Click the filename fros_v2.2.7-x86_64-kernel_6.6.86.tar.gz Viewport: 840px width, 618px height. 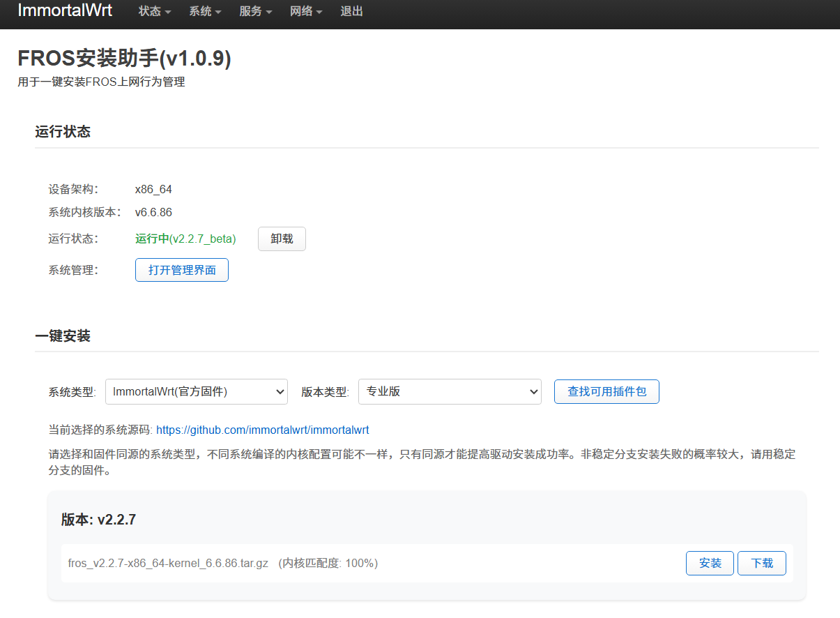tap(168, 563)
